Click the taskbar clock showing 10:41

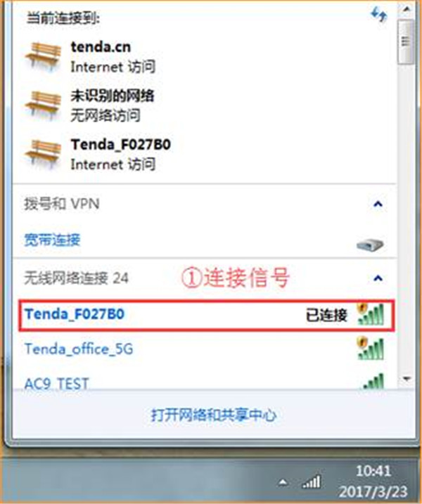coord(373,481)
